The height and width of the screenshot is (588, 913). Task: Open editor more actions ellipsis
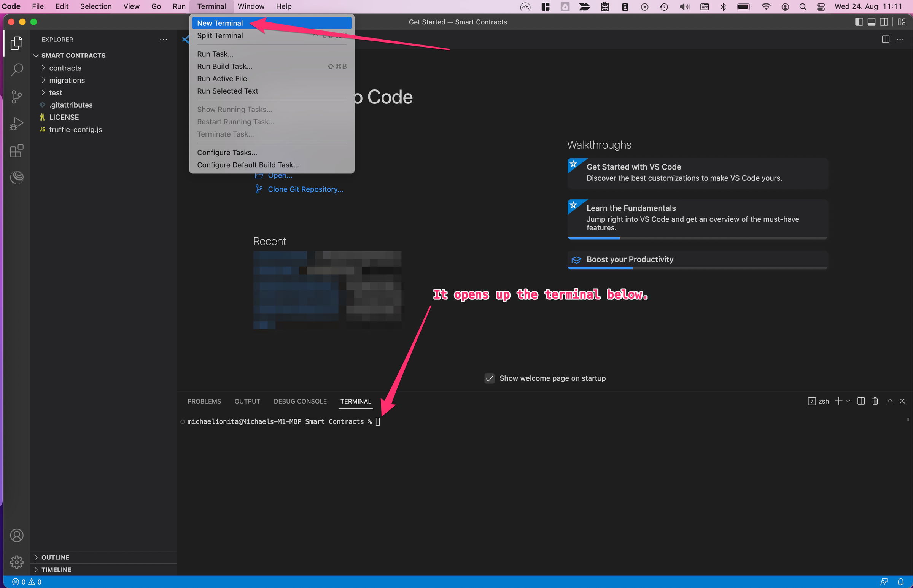pos(900,39)
